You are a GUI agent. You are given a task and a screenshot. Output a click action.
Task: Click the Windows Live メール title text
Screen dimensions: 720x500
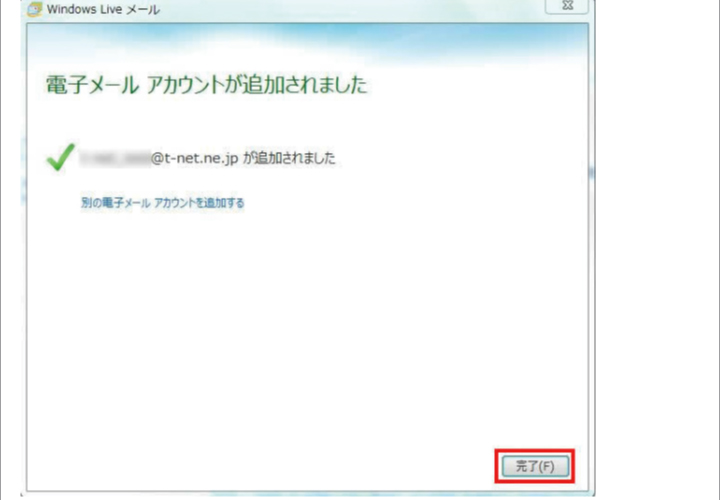click(103, 9)
